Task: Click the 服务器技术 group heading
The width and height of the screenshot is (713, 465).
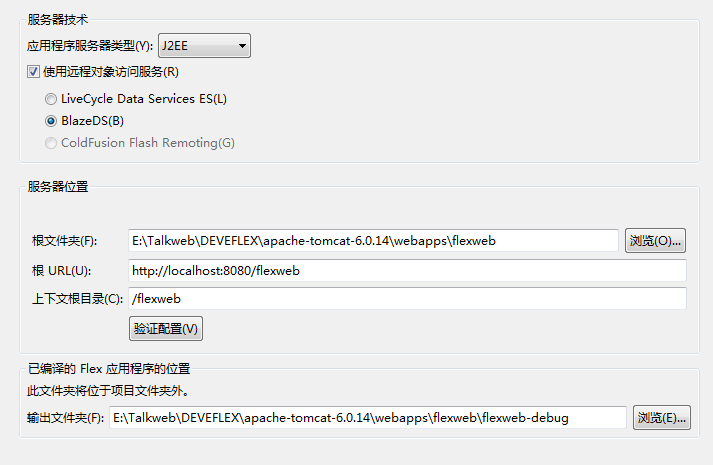Action: (x=56, y=19)
